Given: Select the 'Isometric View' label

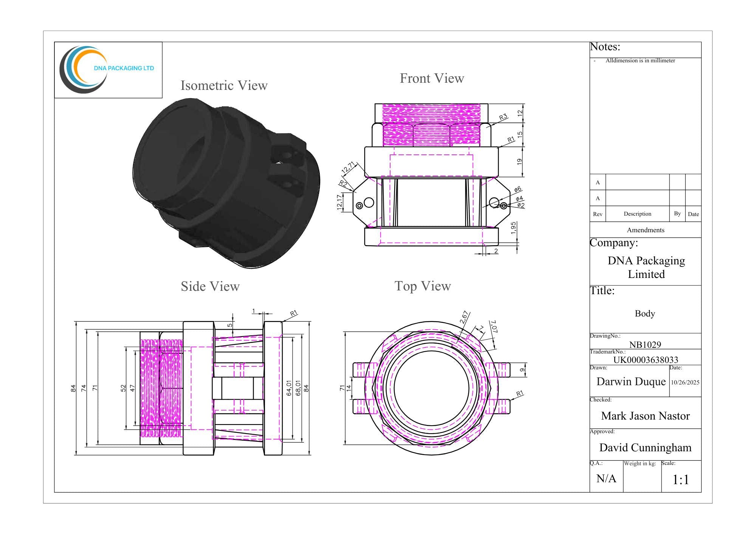Looking at the screenshot, I should (x=224, y=86).
